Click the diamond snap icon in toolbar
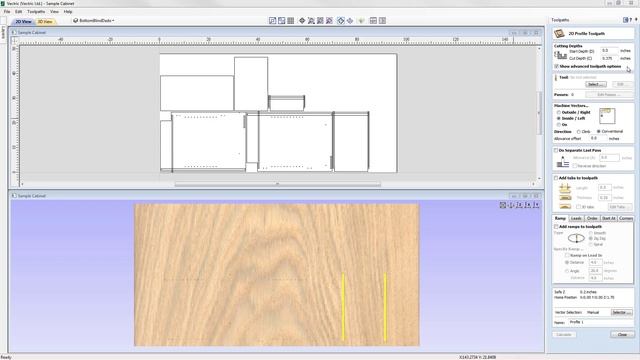The width and height of the screenshot is (640, 360). click(302, 20)
